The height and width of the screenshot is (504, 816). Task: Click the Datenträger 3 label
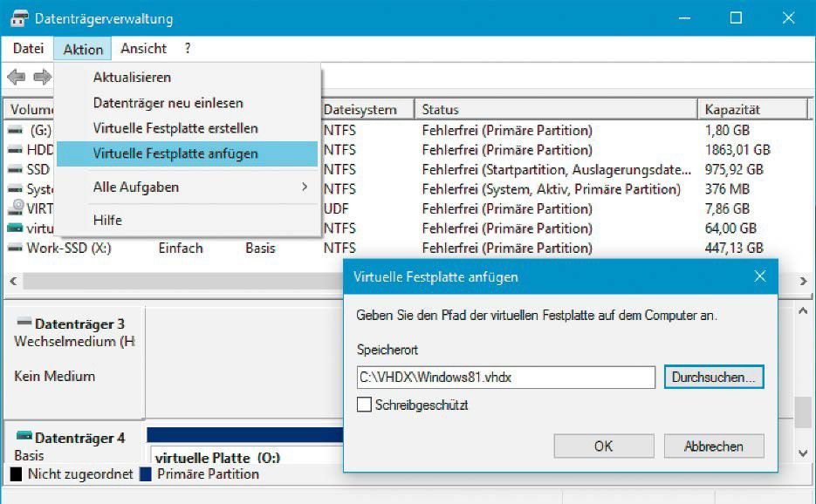79,324
